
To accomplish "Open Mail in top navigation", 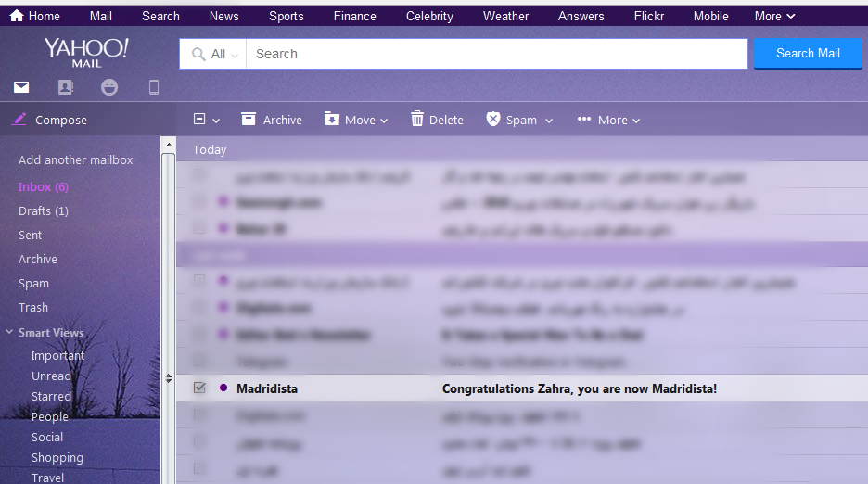I will click(101, 16).
